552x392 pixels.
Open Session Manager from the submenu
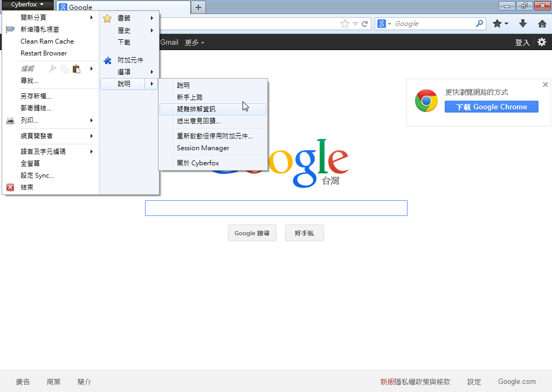coord(212,148)
